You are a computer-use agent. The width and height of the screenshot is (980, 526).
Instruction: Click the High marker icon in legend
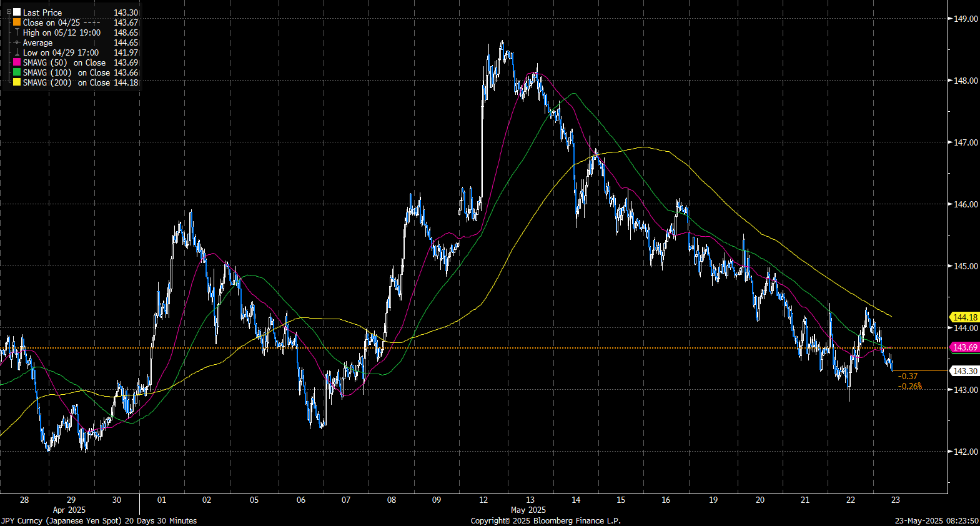[x=17, y=32]
